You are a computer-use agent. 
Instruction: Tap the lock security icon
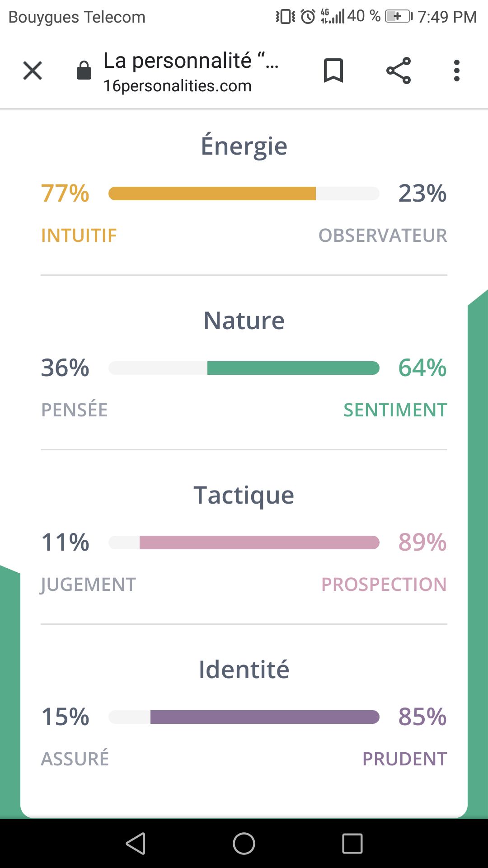point(84,71)
